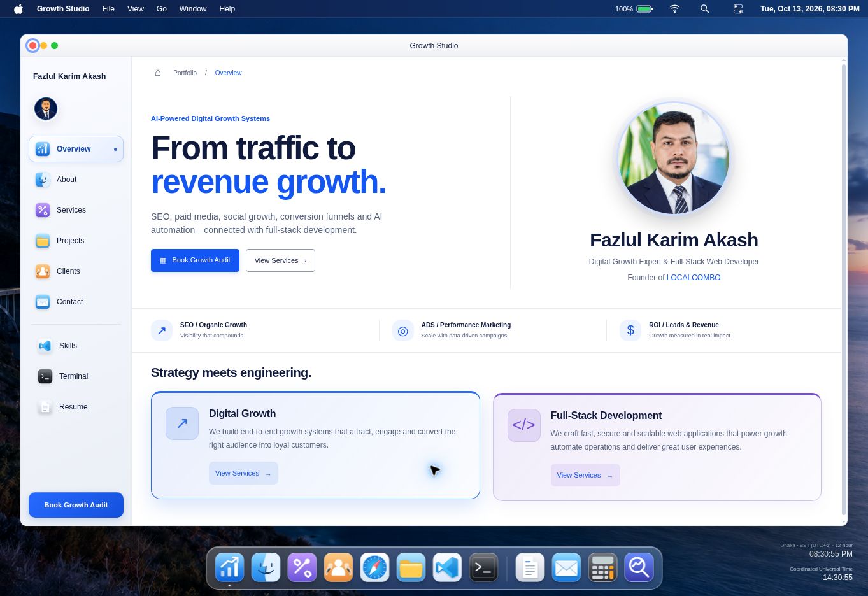The width and height of the screenshot is (868, 596).
Task: Open Services in the sidebar
Action: pyautogui.click(x=76, y=210)
